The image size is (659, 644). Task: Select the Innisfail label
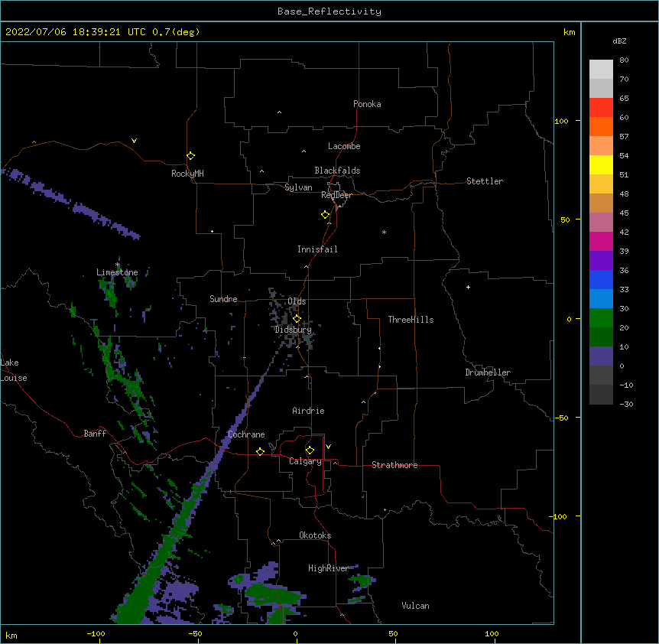(x=317, y=249)
